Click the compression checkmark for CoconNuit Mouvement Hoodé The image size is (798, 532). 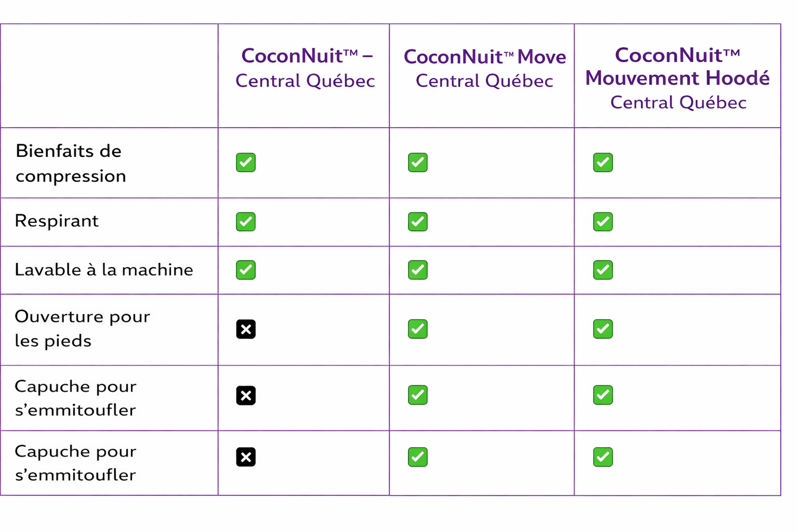pyautogui.click(x=603, y=162)
